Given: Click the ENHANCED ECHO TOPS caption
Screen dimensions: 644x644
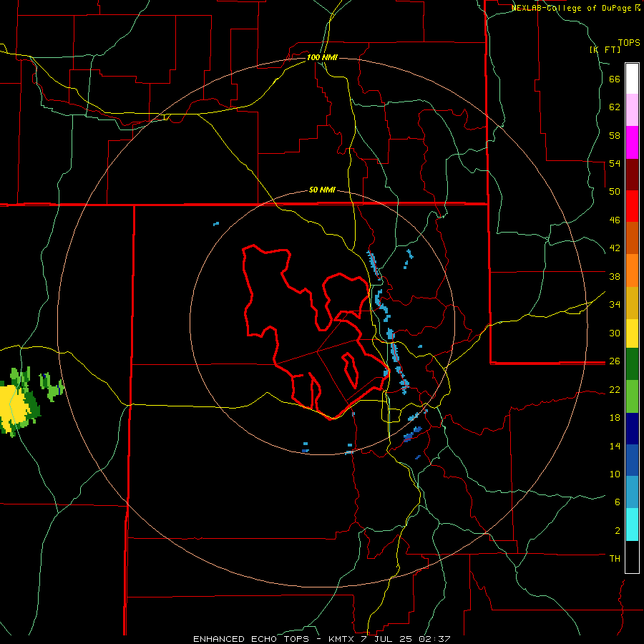Looking at the screenshot, I should 251,639.
